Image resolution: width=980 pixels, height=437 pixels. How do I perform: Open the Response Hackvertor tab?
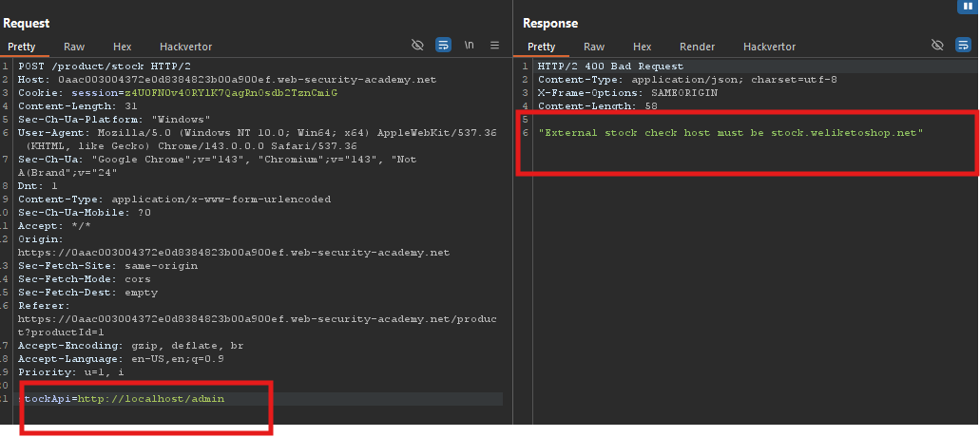pyautogui.click(x=769, y=47)
